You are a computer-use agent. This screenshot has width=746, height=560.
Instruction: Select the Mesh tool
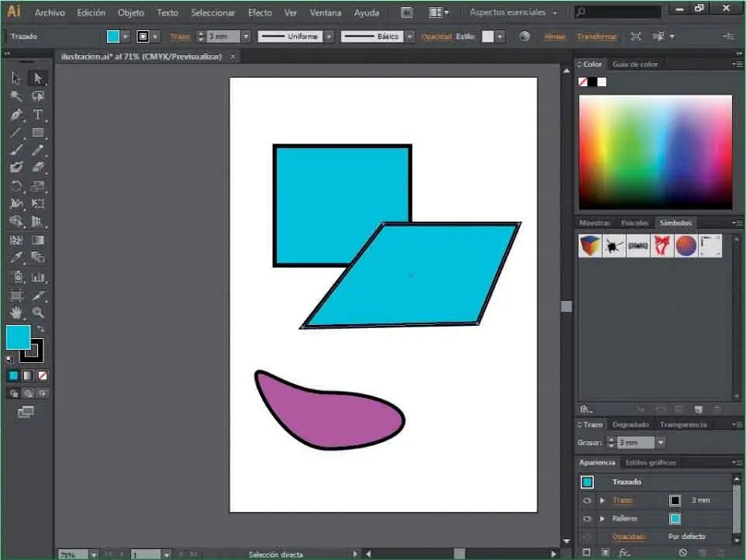[x=16, y=240]
